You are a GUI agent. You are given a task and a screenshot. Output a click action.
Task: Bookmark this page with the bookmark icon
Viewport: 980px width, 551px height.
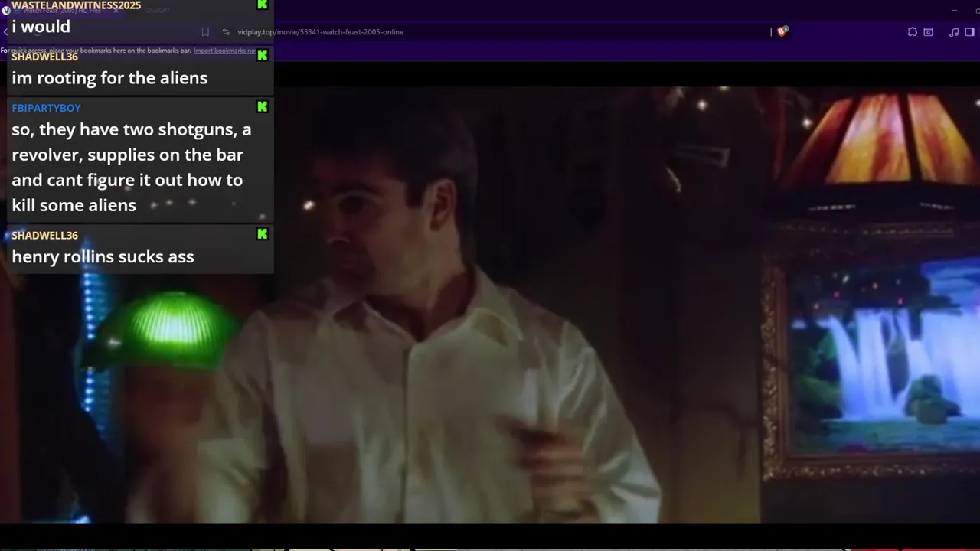pyautogui.click(x=205, y=32)
